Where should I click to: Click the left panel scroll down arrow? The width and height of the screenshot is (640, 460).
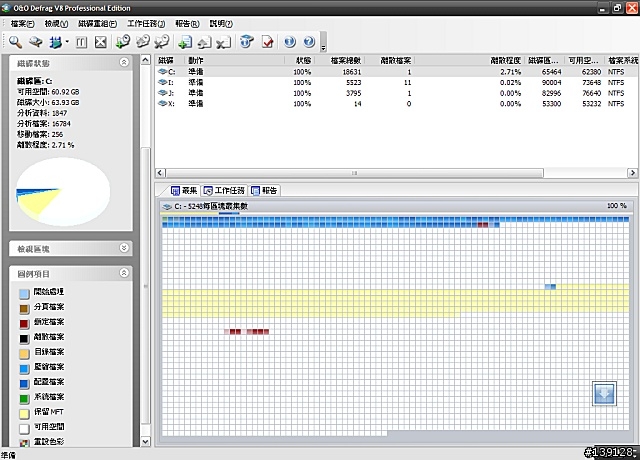click(x=145, y=441)
